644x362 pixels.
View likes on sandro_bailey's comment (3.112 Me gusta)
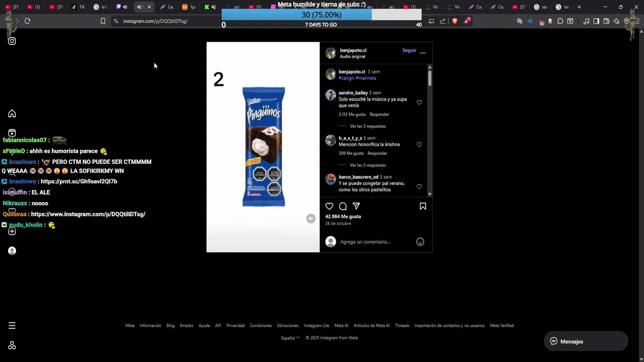352,114
